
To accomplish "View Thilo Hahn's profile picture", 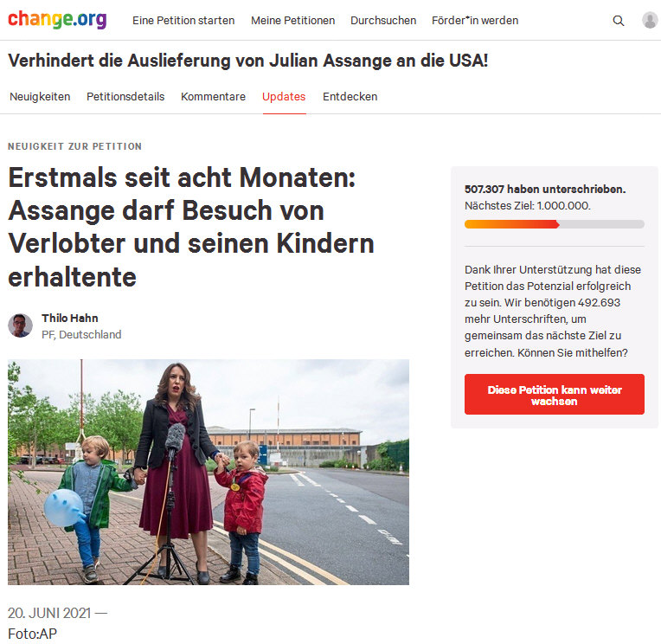I will [20, 325].
